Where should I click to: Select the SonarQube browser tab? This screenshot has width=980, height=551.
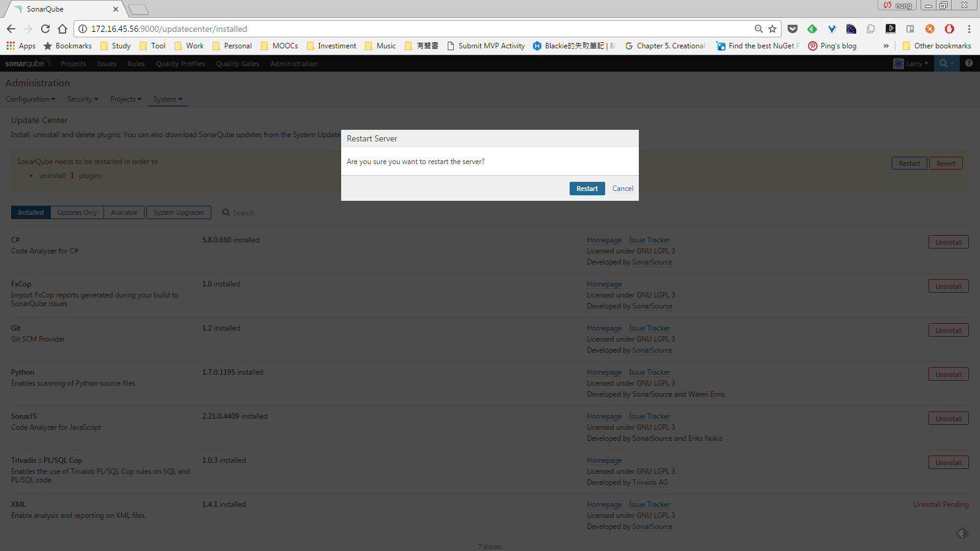coord(64,9)
